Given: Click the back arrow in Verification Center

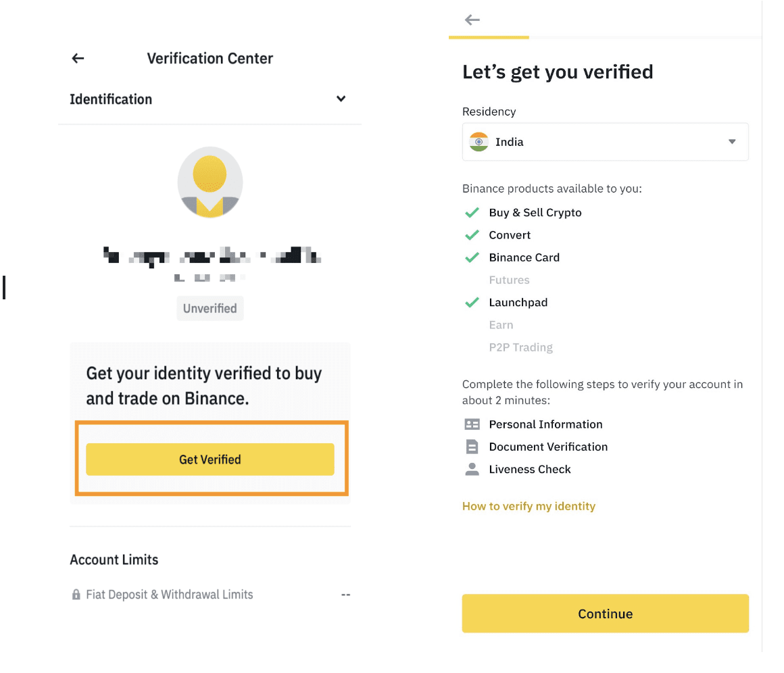Looking at the screenshot, I should pos(78,59).
